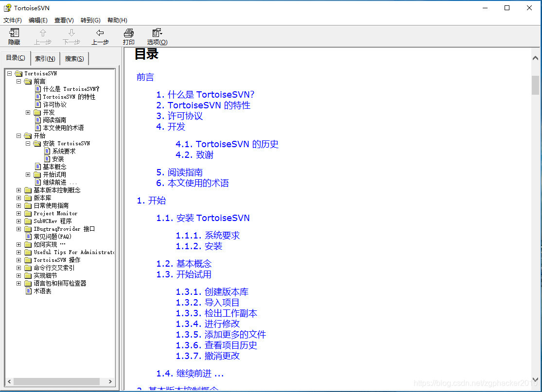Open link 1.1. 安装 TortoiseSVN
542x392 pixels.
click(x=203, y=218)
